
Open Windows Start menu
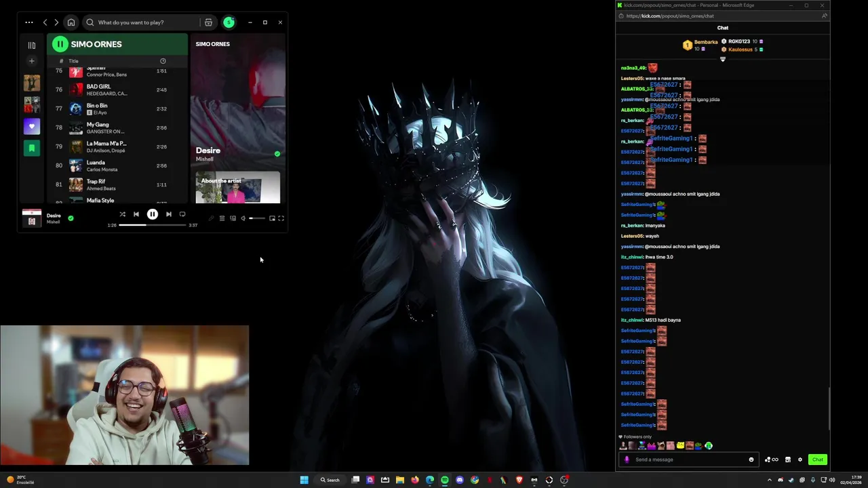(x=304, y=480)
